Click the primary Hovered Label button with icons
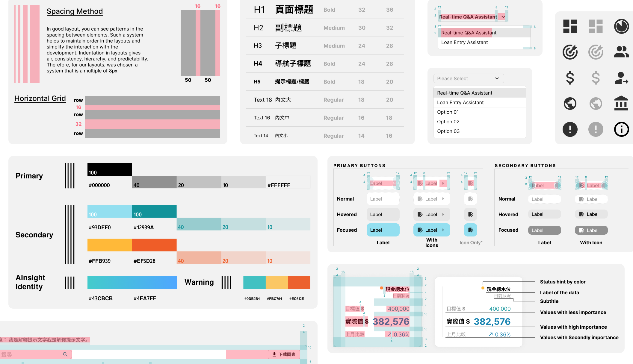 point(432,214)
